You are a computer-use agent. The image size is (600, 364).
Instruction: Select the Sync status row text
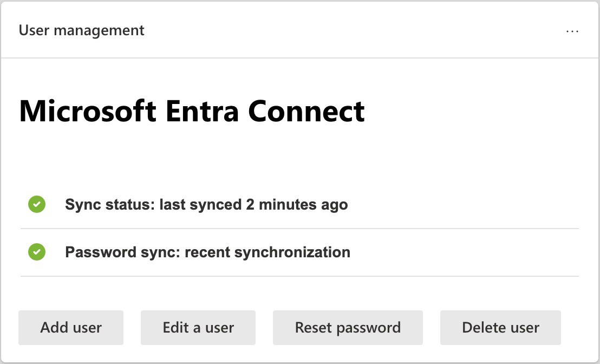point(206,205)
